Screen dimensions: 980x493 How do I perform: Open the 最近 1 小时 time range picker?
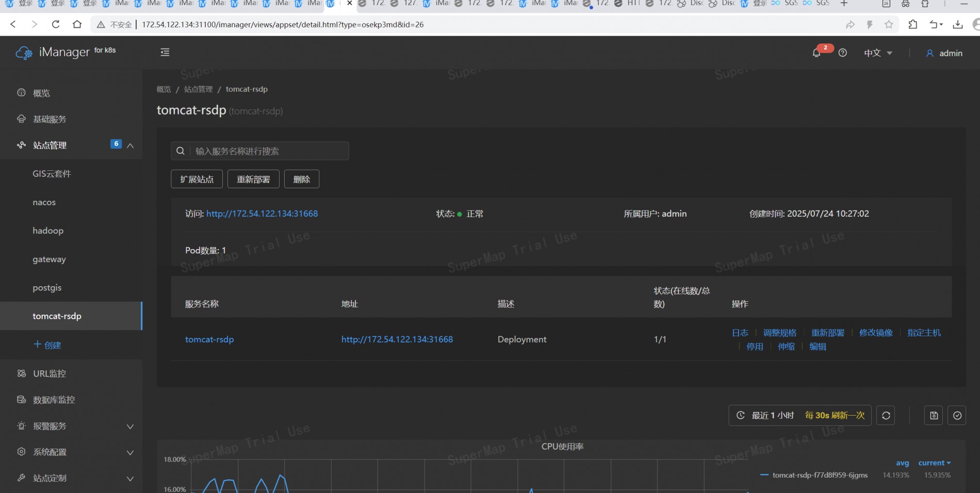[799, 415]
